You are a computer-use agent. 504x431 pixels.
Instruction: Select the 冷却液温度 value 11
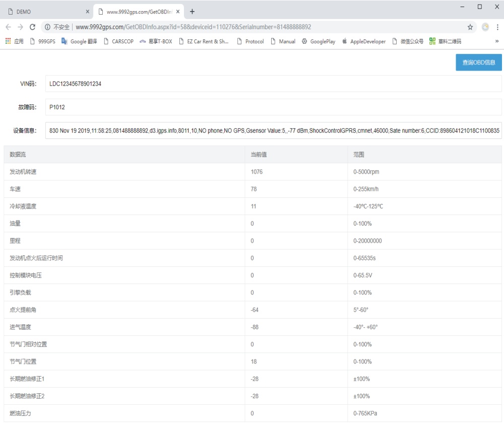(x=254, y=206)
